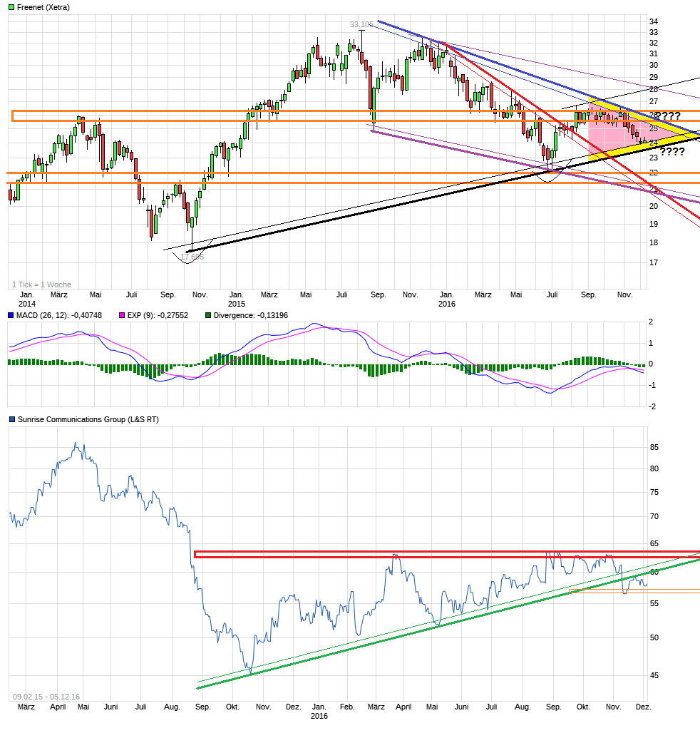This screenshot has height=733, width=700.
Task: Click the green Freenet (Xetra) legend square
Action: [11, 7]
